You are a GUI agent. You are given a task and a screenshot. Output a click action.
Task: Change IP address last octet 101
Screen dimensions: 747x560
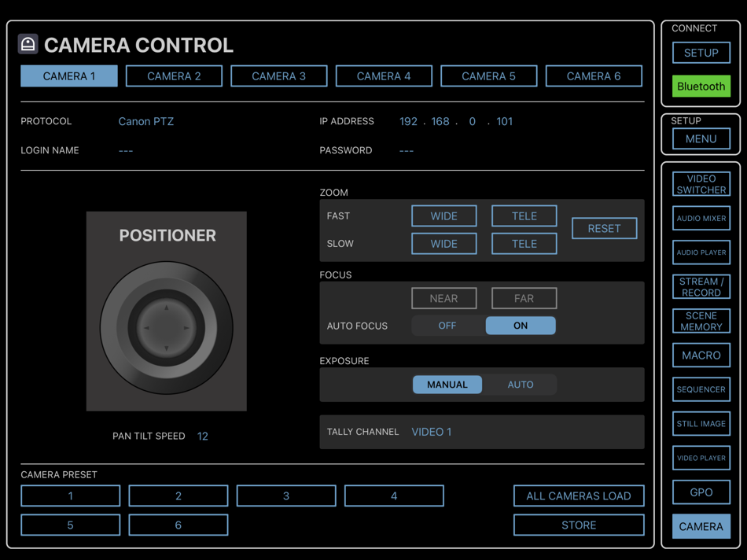(505, 122)
